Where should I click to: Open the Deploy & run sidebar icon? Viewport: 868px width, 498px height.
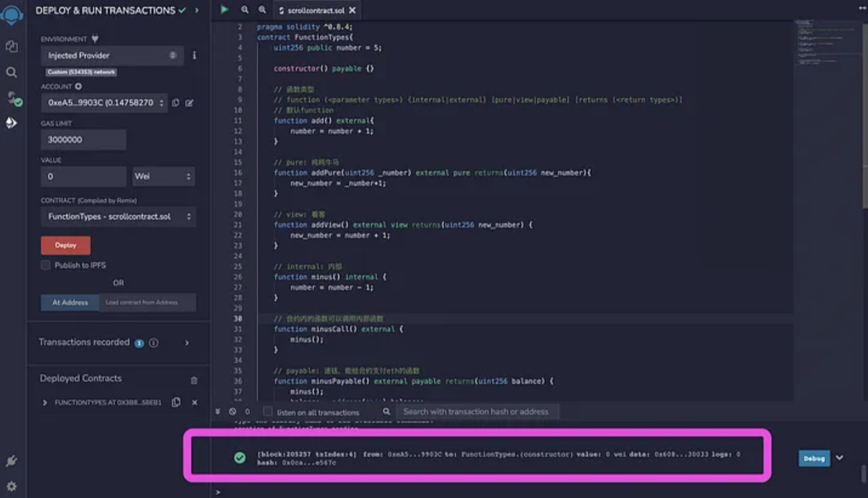[x=11, y=122]
